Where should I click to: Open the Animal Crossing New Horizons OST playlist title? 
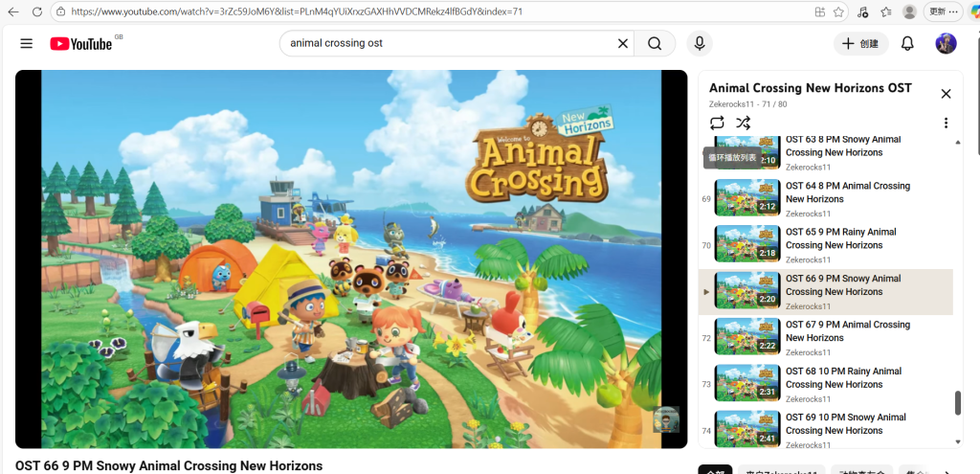click(x=810, y=88)
